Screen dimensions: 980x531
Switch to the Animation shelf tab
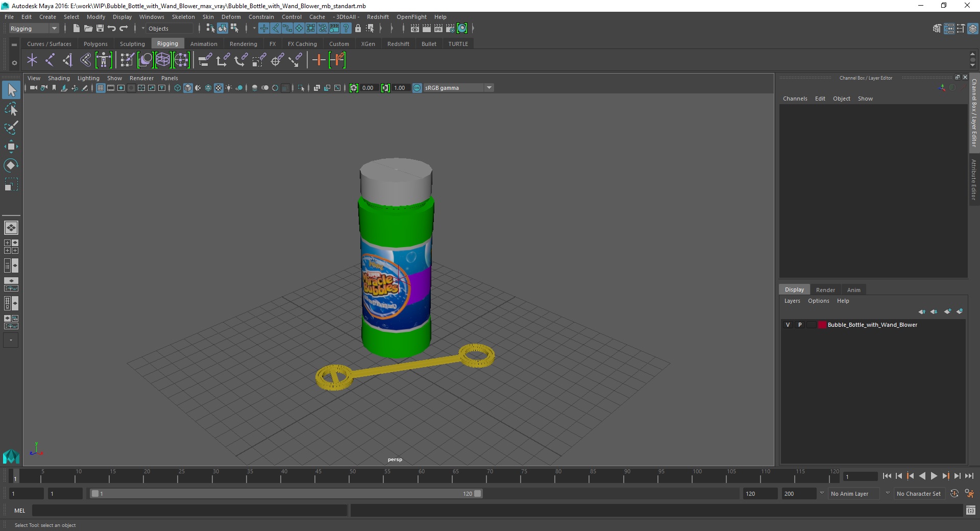pyautogui.click(x=204, y=44)
